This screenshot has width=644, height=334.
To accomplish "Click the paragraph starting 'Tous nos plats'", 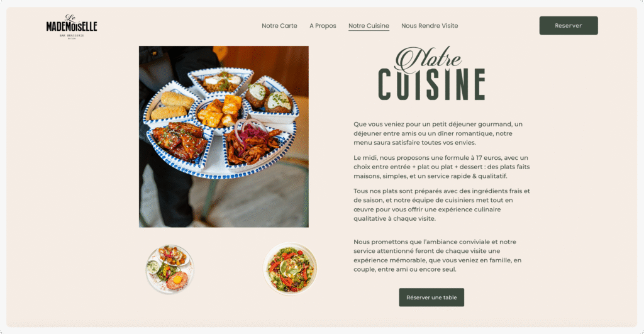I will coord(441,204).
